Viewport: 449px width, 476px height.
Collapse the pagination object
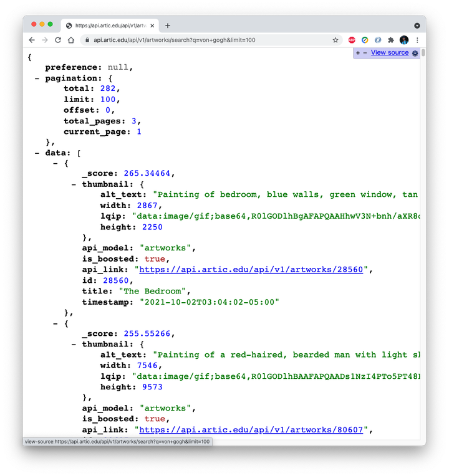click(37, 79)
